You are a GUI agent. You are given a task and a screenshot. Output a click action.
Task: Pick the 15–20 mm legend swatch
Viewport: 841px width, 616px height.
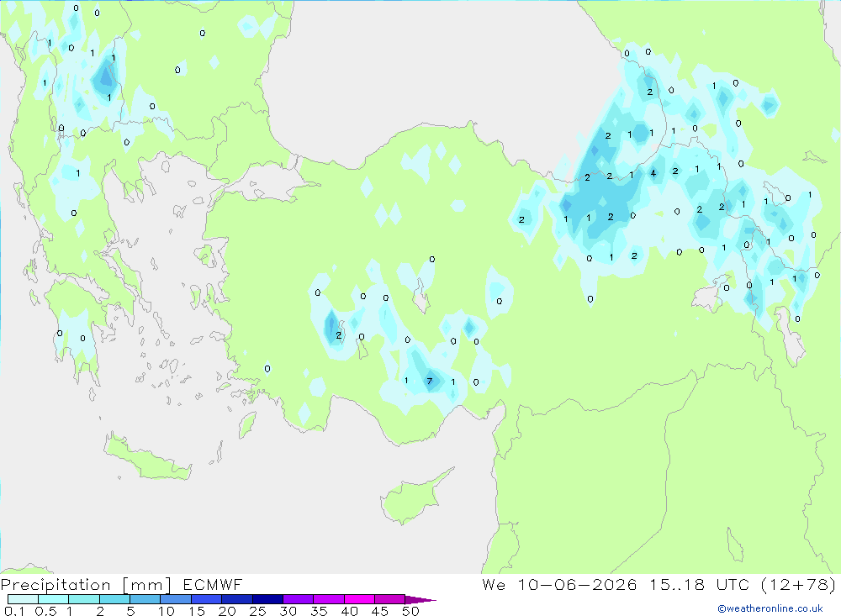pos(207,599)
